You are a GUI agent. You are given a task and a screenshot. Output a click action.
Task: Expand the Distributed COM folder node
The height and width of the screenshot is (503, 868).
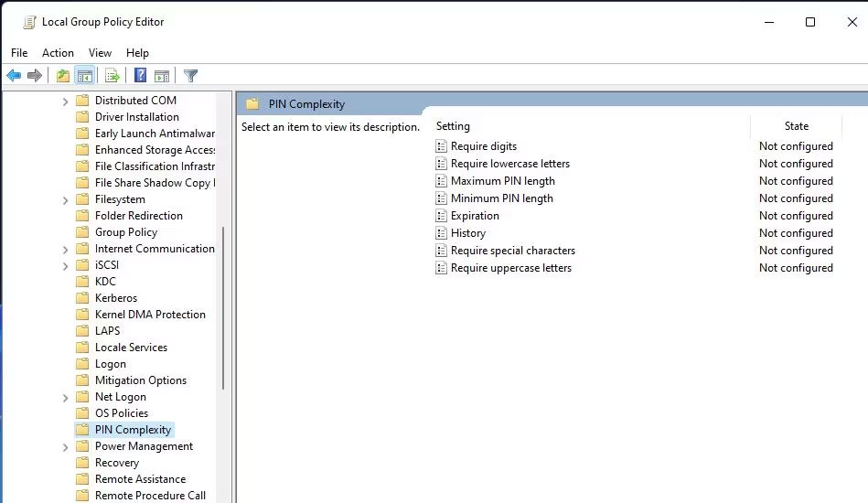point(65,102)
